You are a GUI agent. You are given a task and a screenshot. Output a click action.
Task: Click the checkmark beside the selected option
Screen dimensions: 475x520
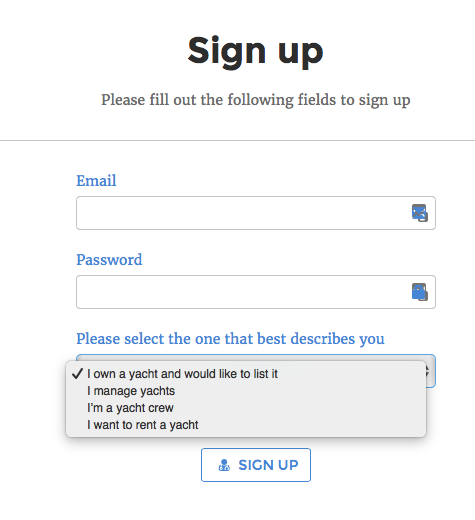tap(77, 374)
